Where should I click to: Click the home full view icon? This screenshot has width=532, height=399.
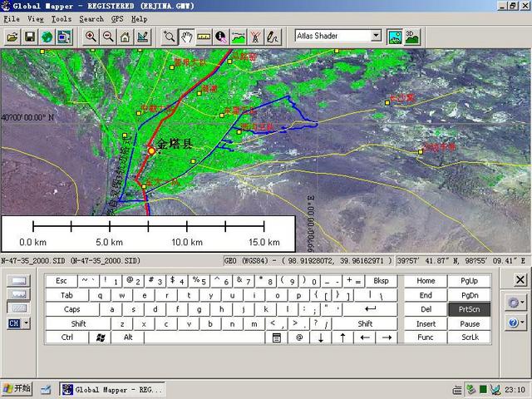[x=126, y=37]
